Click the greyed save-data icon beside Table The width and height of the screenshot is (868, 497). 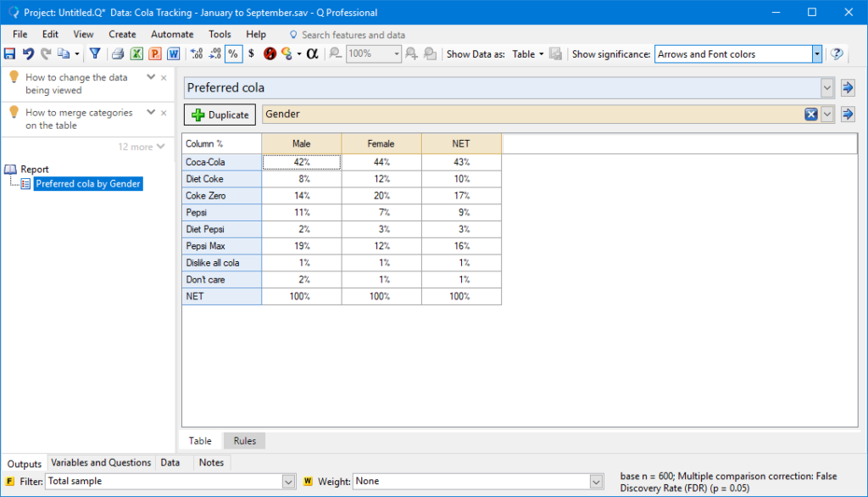(x=556, y=53)
